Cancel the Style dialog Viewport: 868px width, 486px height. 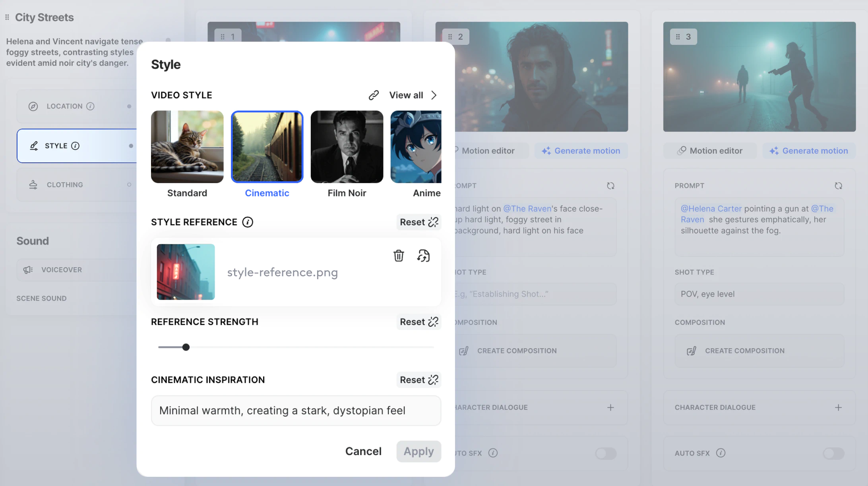363,451
